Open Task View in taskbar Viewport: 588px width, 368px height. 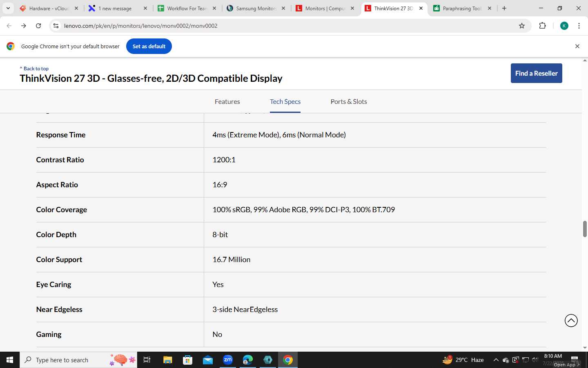(147, 360)
